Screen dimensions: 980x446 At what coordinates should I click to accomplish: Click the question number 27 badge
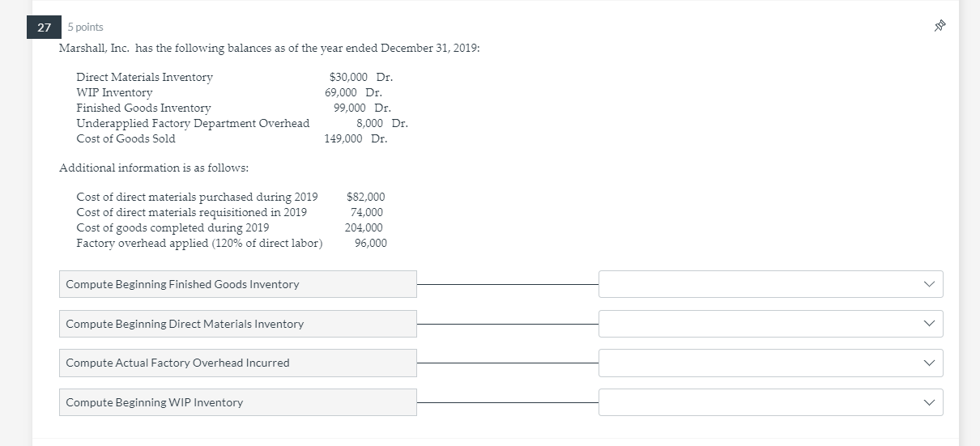44,28
